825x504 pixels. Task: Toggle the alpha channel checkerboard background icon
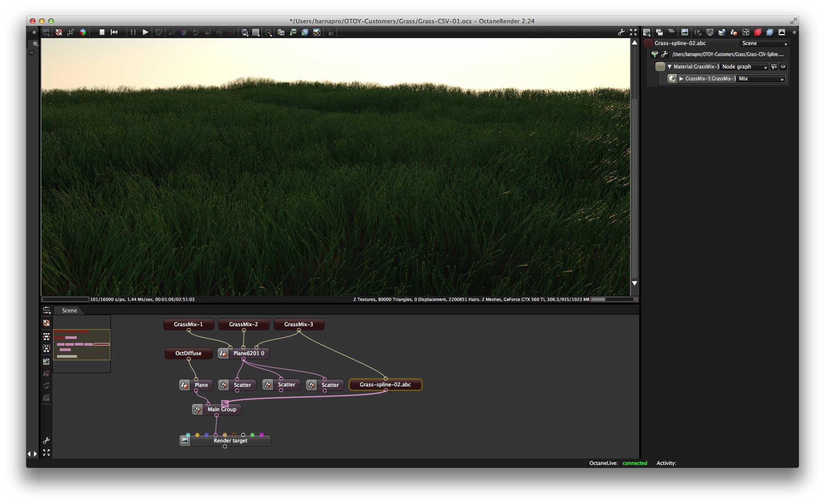pyautogui.click(x=317, y=33)
